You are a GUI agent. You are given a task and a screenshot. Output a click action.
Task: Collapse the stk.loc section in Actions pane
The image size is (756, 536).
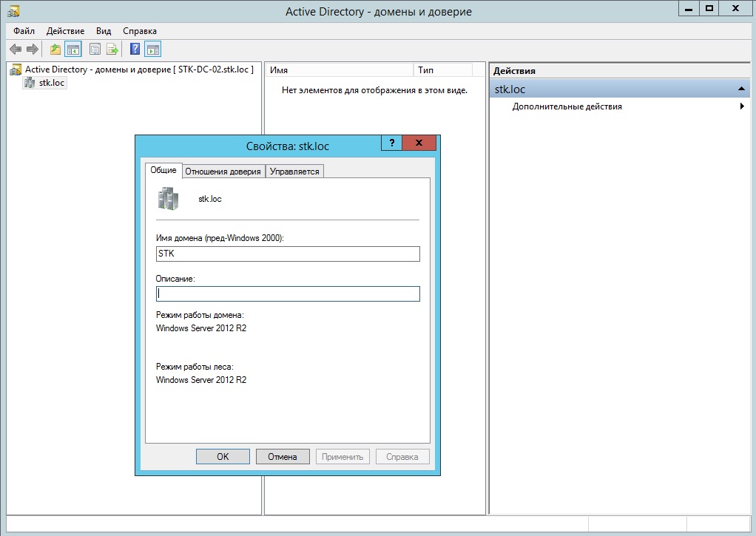(x=741, y=89)
